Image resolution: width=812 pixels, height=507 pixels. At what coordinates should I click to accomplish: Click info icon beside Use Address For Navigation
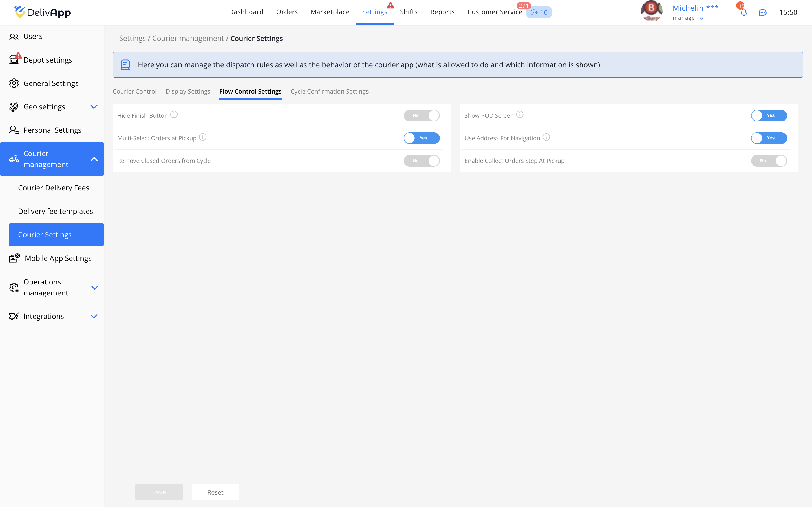[x=546, y=137]
